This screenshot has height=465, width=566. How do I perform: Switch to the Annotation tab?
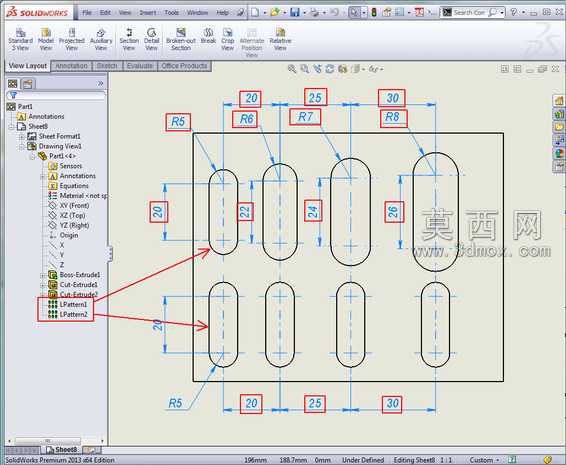click(x=71, y=66)
